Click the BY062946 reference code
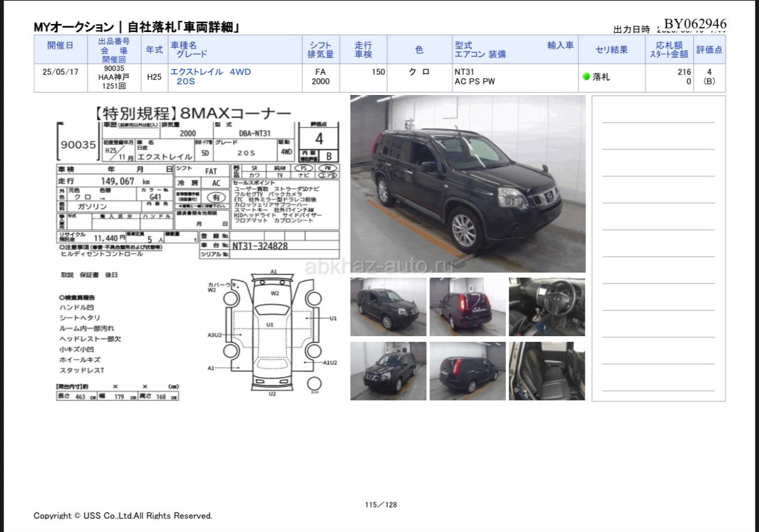This screenshot has height=532, width=759. (695, 25)
